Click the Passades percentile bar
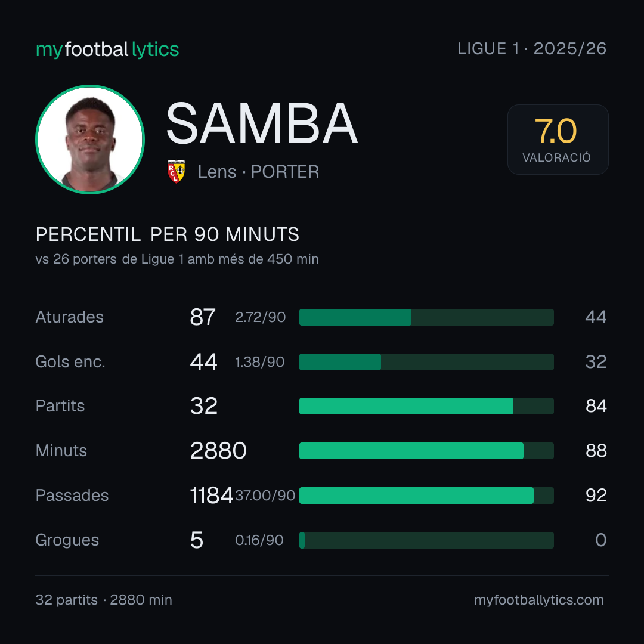Viewport: 644px width, 644px height. [426, 496]
